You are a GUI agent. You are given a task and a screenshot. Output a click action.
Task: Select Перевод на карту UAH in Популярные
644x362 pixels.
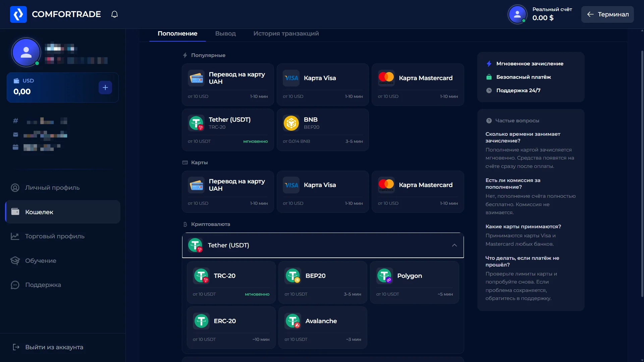228,85
